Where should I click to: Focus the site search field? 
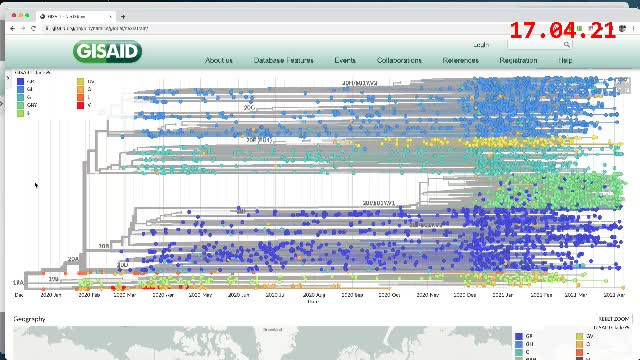coord(540,44)
